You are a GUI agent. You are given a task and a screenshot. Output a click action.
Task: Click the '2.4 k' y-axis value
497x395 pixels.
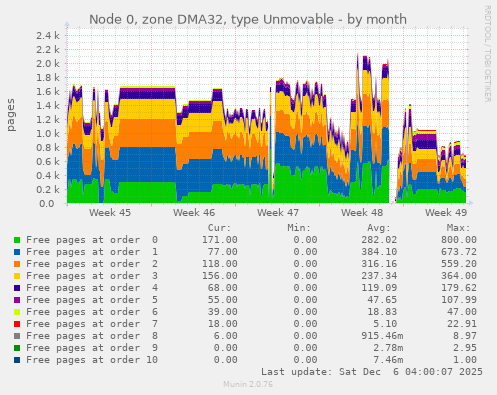[48, 35]
